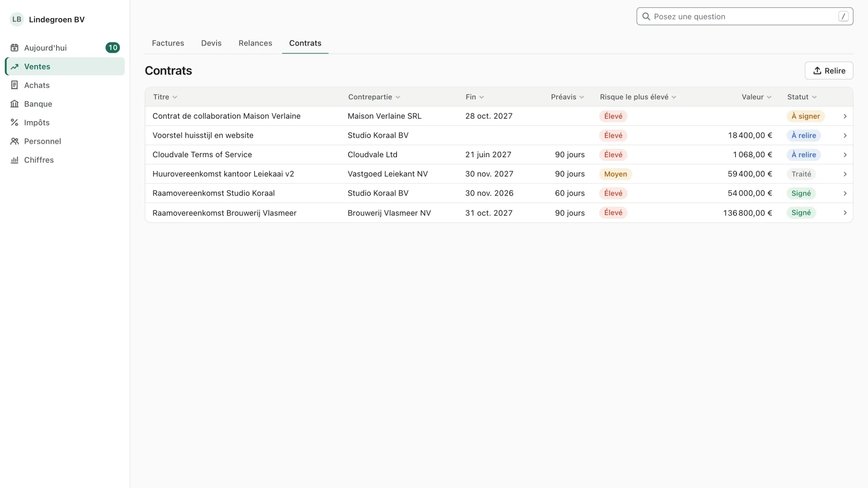Click the Impôts percent icon
This screenshot has height=488, width=868.
tap(14, 122)
